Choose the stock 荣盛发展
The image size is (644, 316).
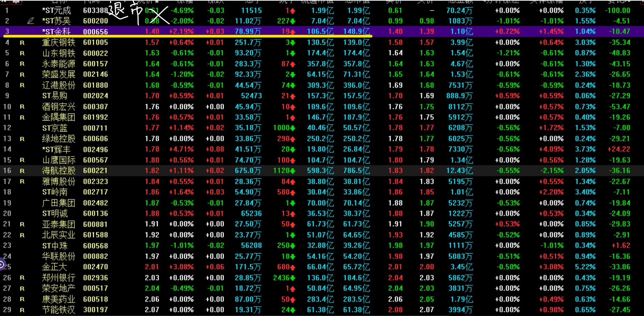(x=59, y=74)
